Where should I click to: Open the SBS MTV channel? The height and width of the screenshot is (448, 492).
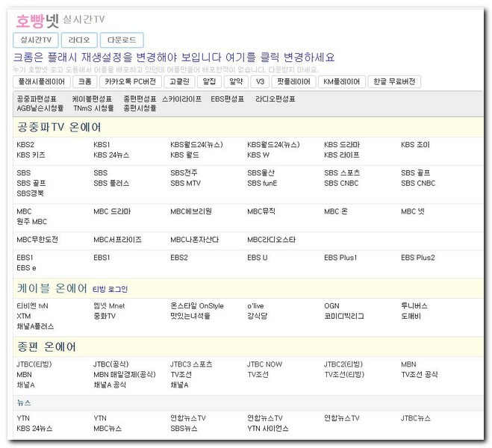pos(185,183)
